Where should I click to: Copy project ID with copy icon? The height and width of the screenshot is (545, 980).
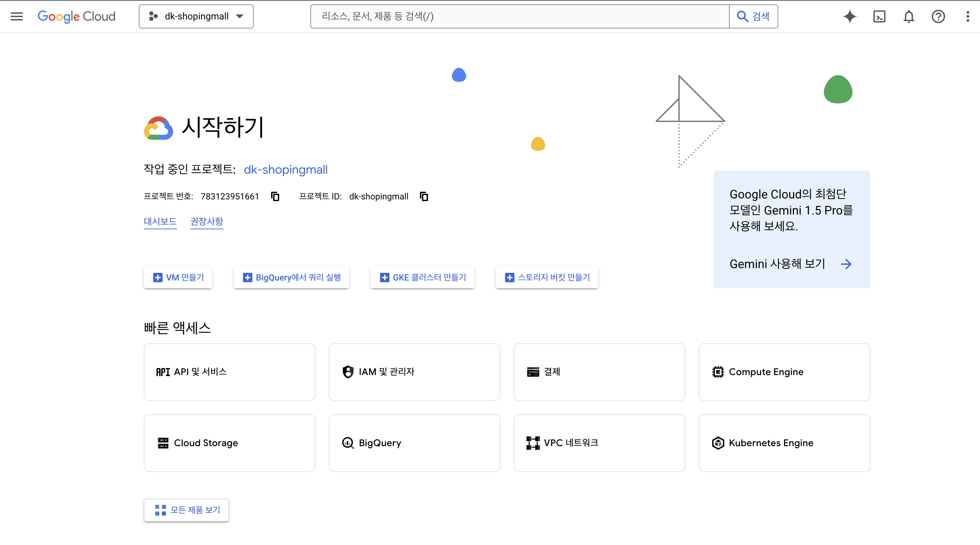pos(424,196)
